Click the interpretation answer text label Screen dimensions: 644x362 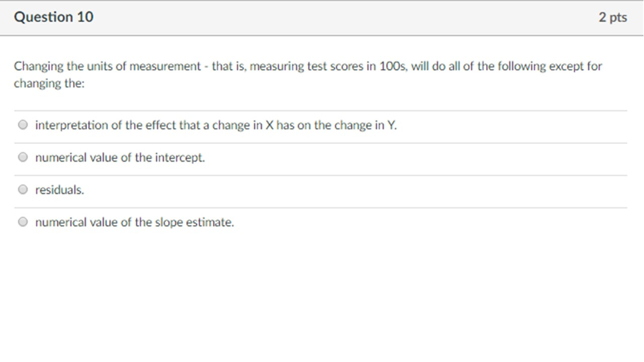point(216,125)
